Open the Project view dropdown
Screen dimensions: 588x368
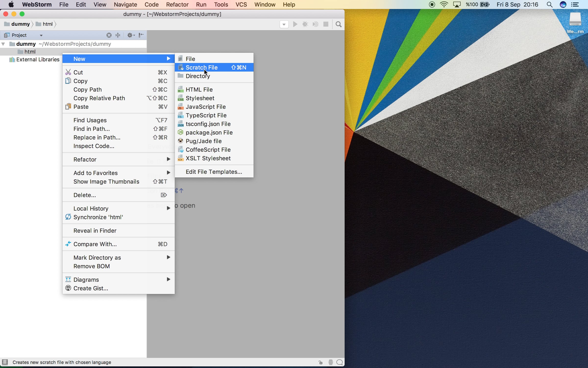coord(41,35)
